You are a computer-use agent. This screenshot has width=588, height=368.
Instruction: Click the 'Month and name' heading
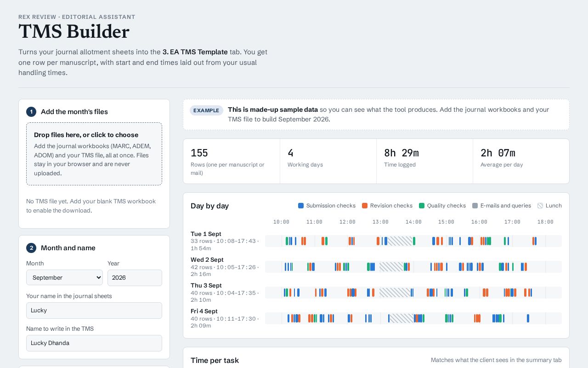(x=68, y=248)
